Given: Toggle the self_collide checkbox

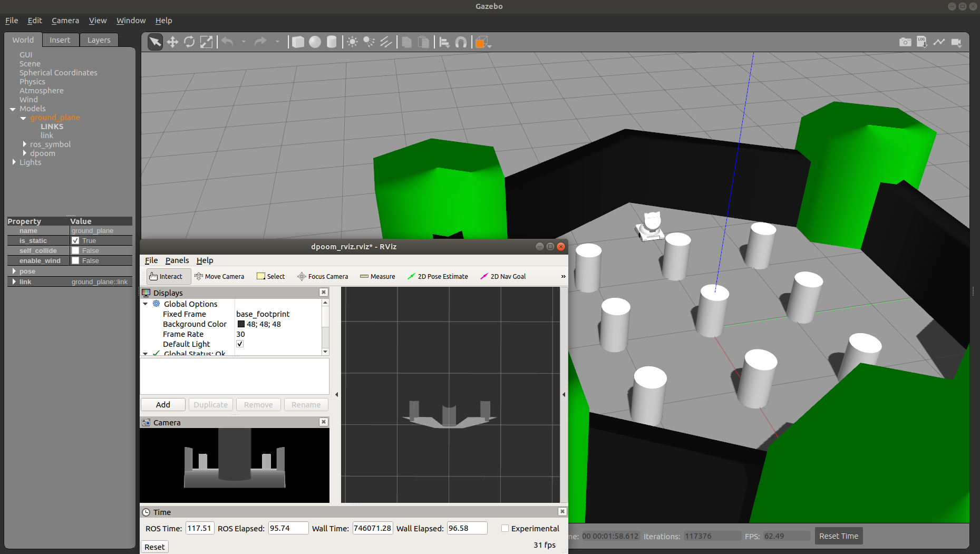Looking at the screenshot, I should [x=75, y=251].
